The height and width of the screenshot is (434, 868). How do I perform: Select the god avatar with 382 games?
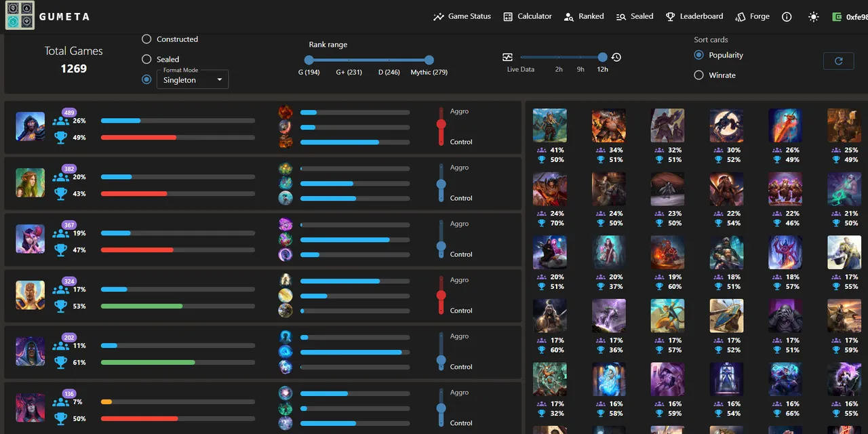31,182
